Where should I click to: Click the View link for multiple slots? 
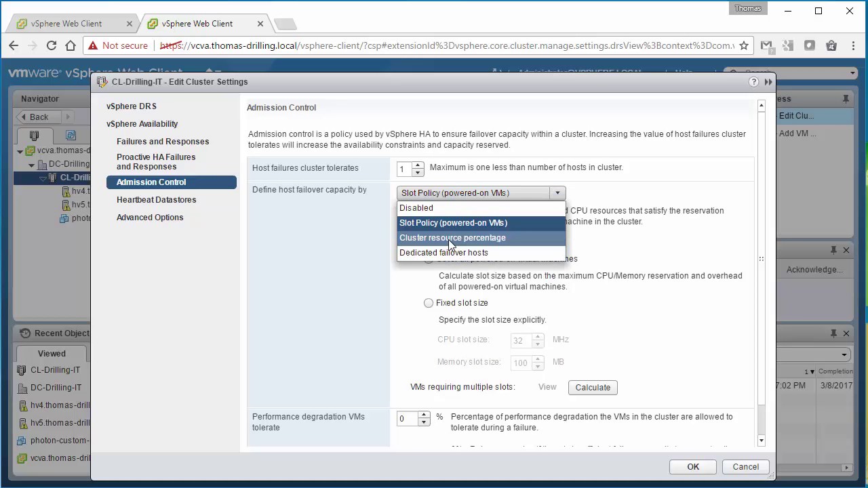(547, 388)
